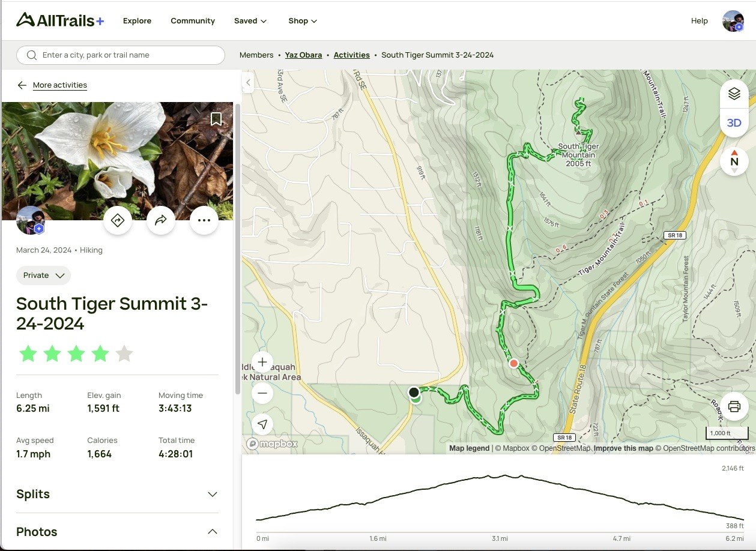Collapse the Photos section

pyautogui.click(x=212, y=532)
